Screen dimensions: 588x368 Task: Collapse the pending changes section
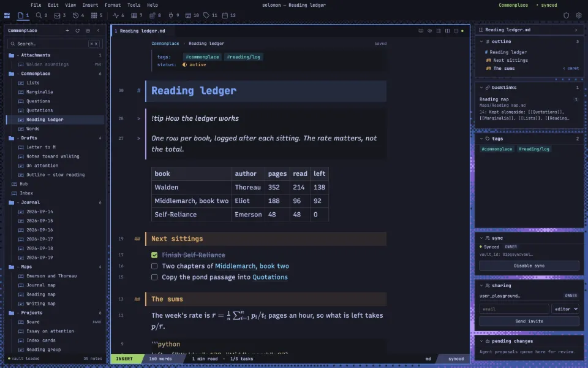(481, 341)
